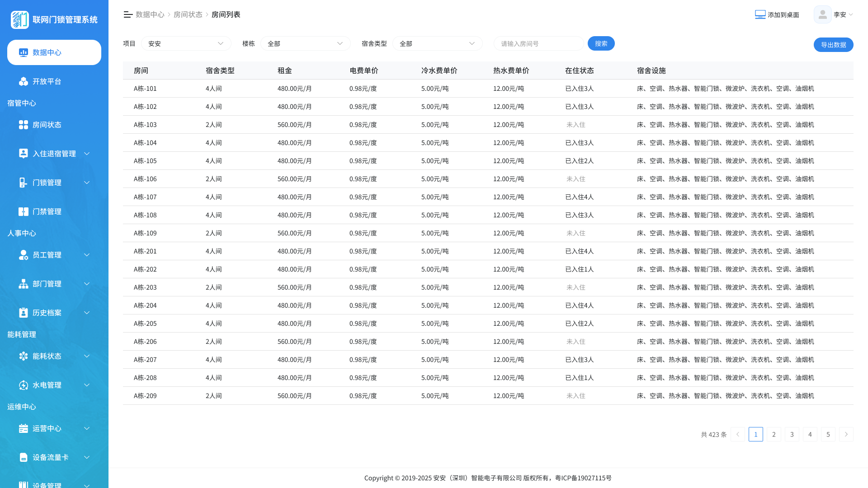Viewport: 868px width, 488px height.
Task: Click the 开放平台 cubes icon
Action: (x=24, y=81)
